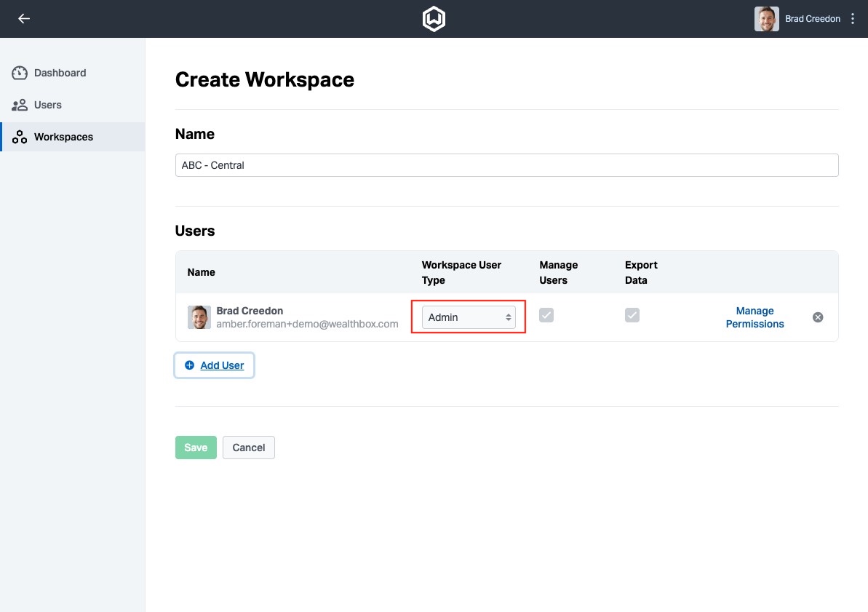
Task: Click the plus icon beside Add User
Action: (x=189, y=365)
